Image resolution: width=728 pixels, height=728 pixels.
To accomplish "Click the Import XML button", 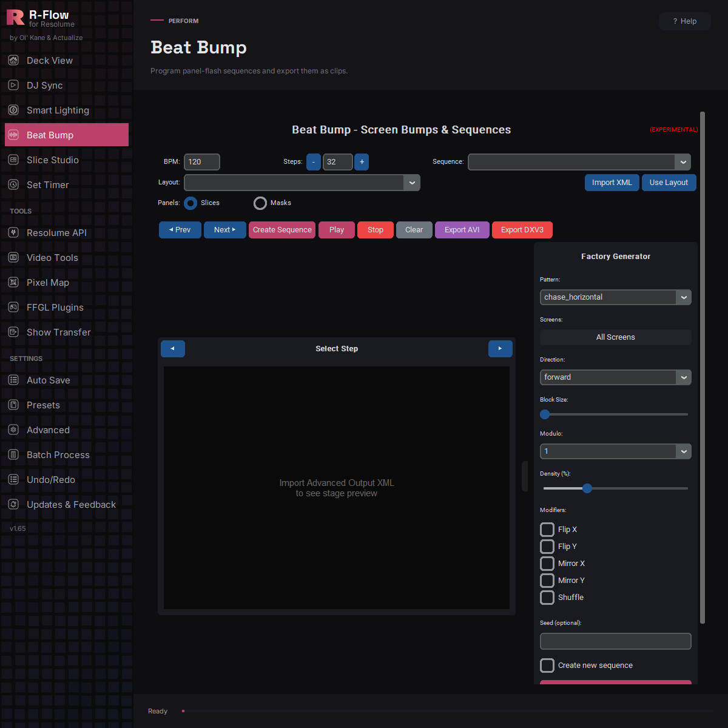I will 612,183.
